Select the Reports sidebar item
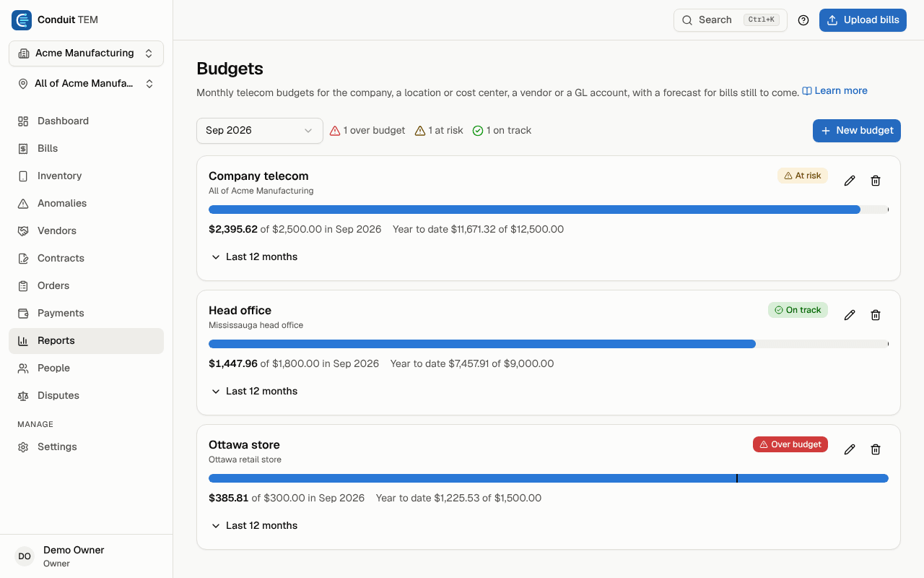 [x=86, y=341]
